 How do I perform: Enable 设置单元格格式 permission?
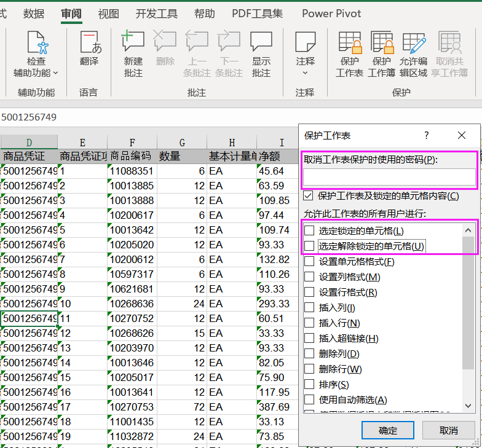tap(309, 261)
